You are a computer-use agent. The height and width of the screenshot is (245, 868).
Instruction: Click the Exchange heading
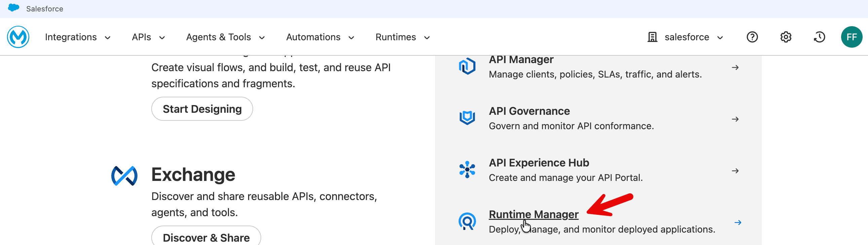(x=193, y=175)
